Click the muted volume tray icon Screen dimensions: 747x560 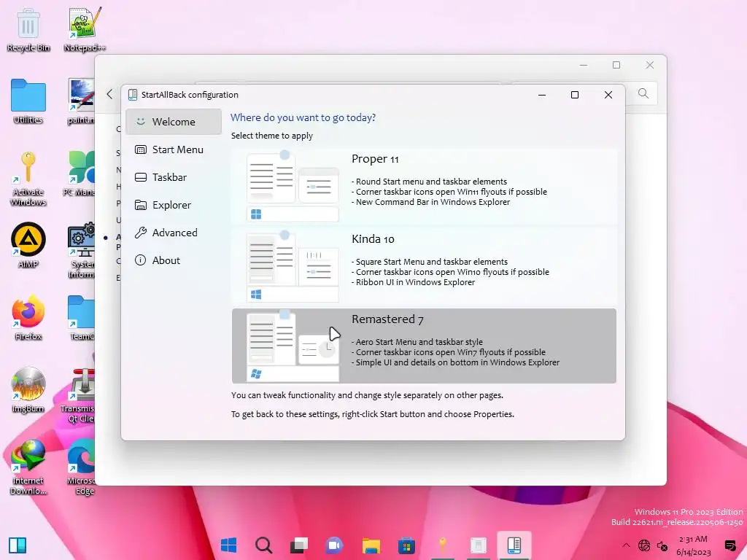(662, 545)
